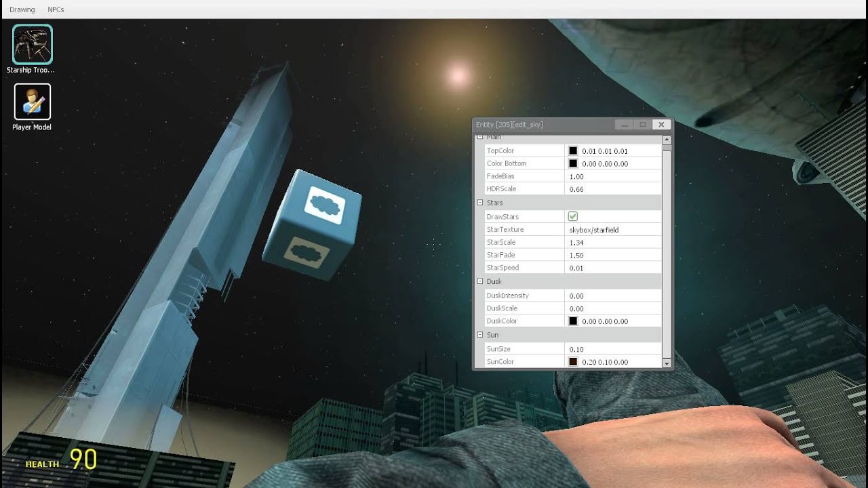
Task: Maximize the edit_sky entity window
Action: [x=643, y=125]
